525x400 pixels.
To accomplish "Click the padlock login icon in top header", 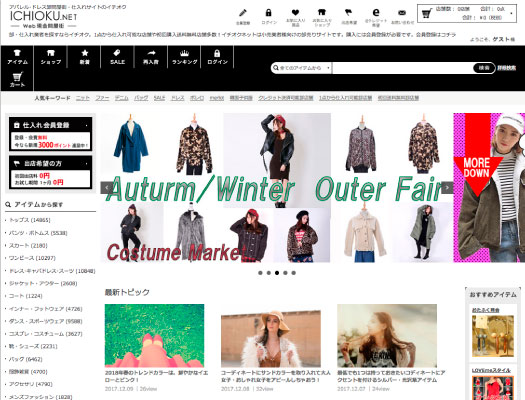I will coord(269,13).
